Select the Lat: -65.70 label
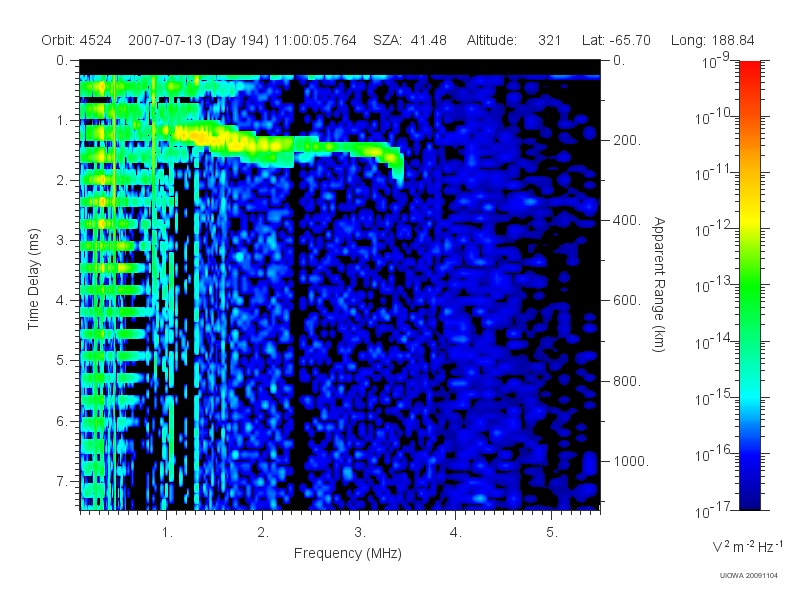This screenshot has height=600, width=800. (x=616, y=40)
